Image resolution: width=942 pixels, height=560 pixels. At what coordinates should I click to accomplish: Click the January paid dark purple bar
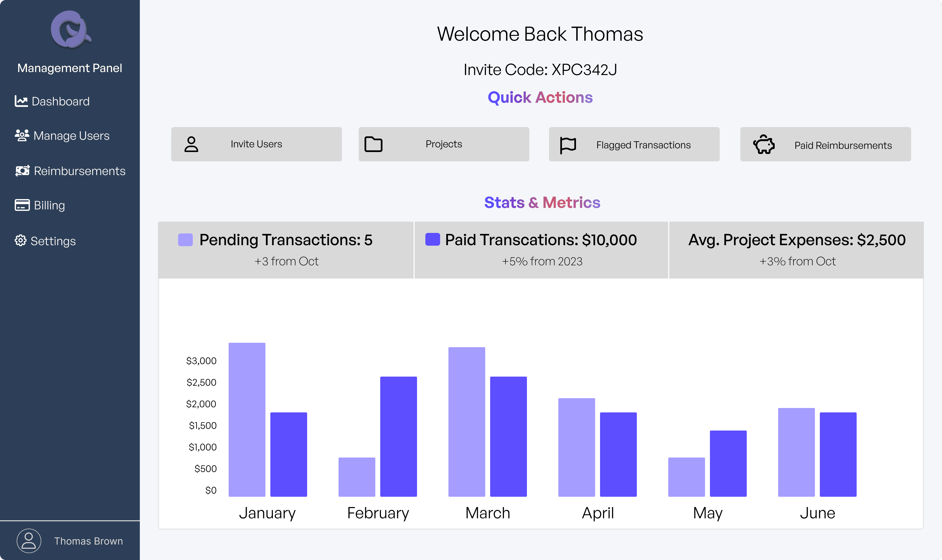pyautogui.click(x=289, y=454)
